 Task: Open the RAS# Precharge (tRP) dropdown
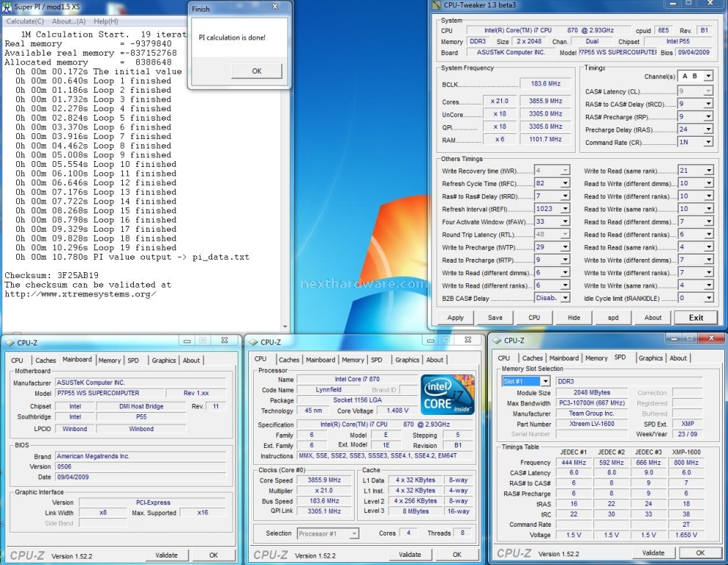point(709,116)
